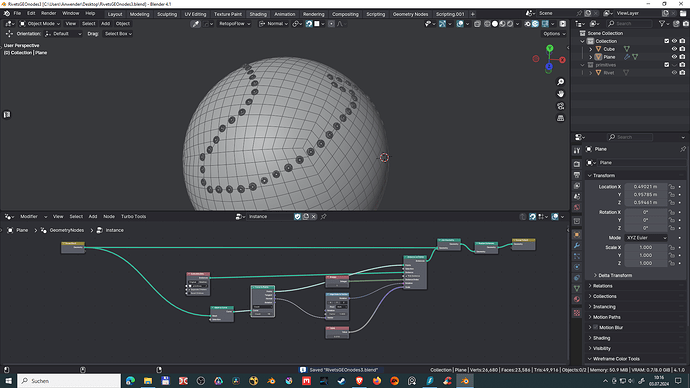Open the Orientation Default dropdown
The height and width of the screenshot is (388, 690).
pos(63,33)
